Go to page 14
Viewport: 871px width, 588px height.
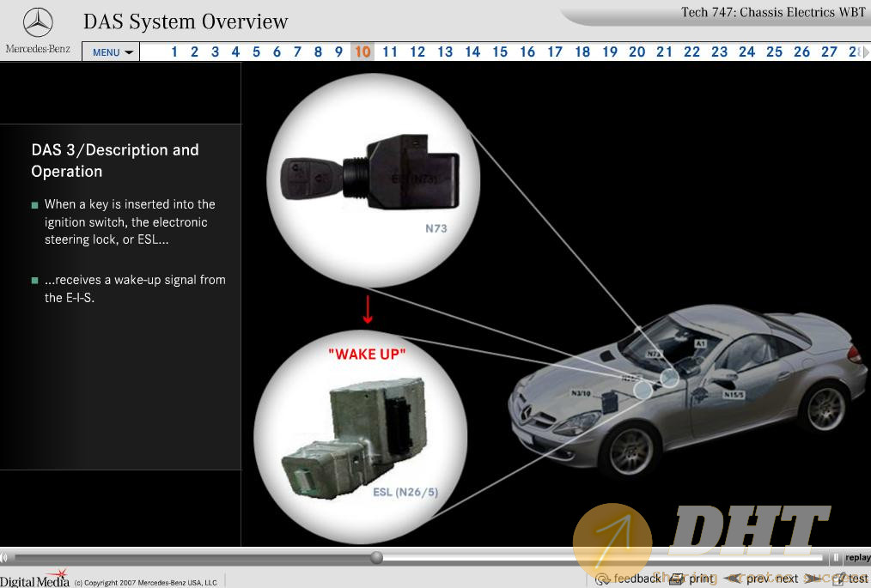point(472,52)
